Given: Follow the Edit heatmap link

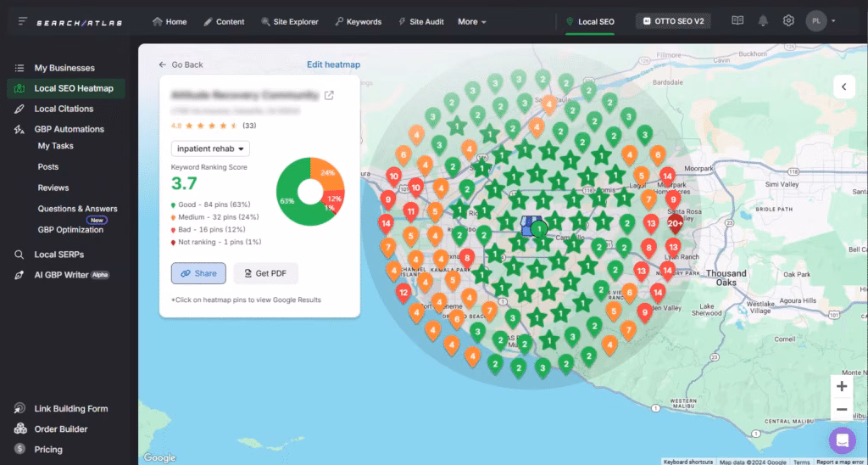Looking at the screenshot, I should click(x=333, y=64).
